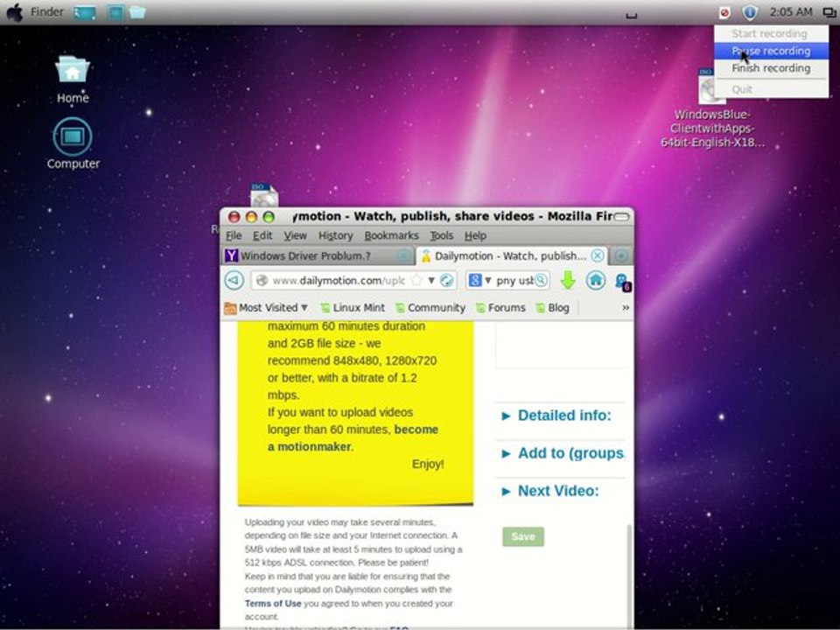Click the green Save button
The width and height of the screenshot is (840, 630).
(523, 536)
